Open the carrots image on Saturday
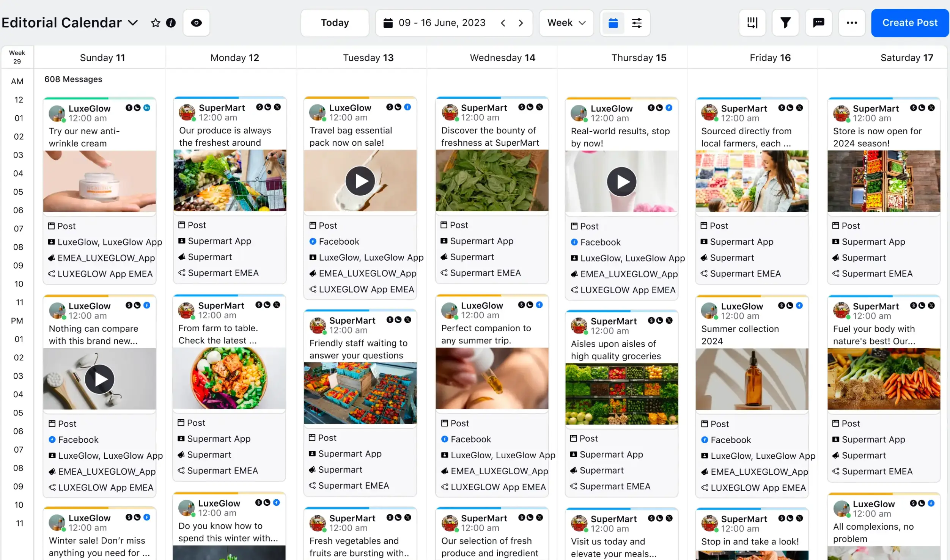The width and height of the screenshot is (950, 560). click(884, 379)
